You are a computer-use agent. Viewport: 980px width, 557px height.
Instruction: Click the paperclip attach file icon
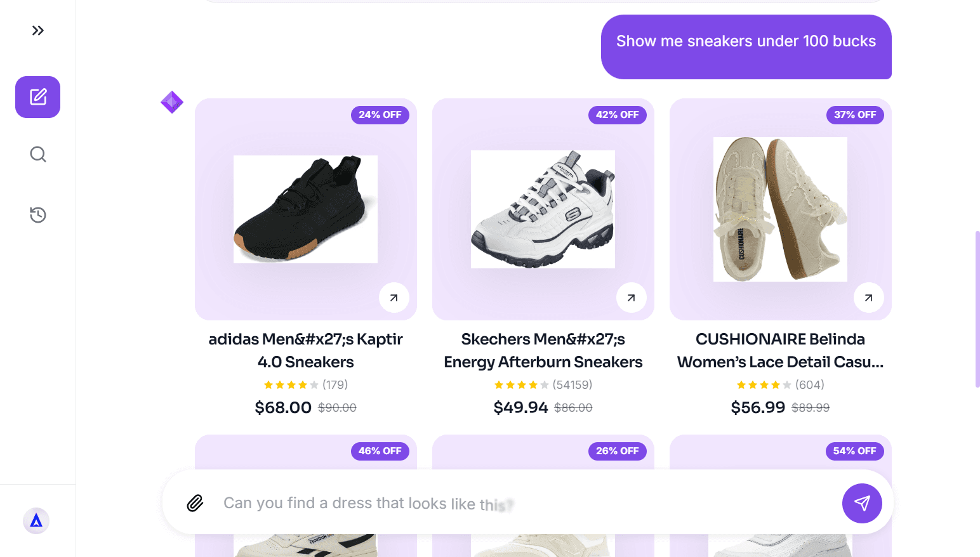click(195, 503)
